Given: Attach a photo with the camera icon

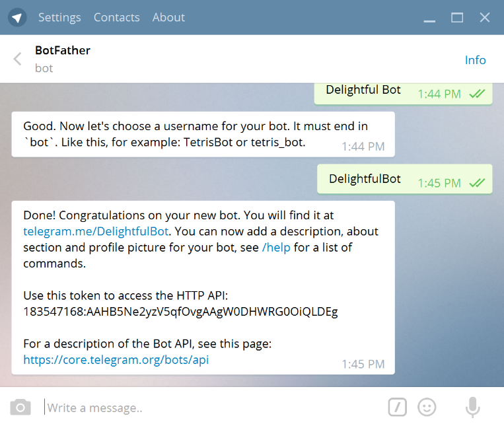Looking at the screenshot, I should [20, 408].
